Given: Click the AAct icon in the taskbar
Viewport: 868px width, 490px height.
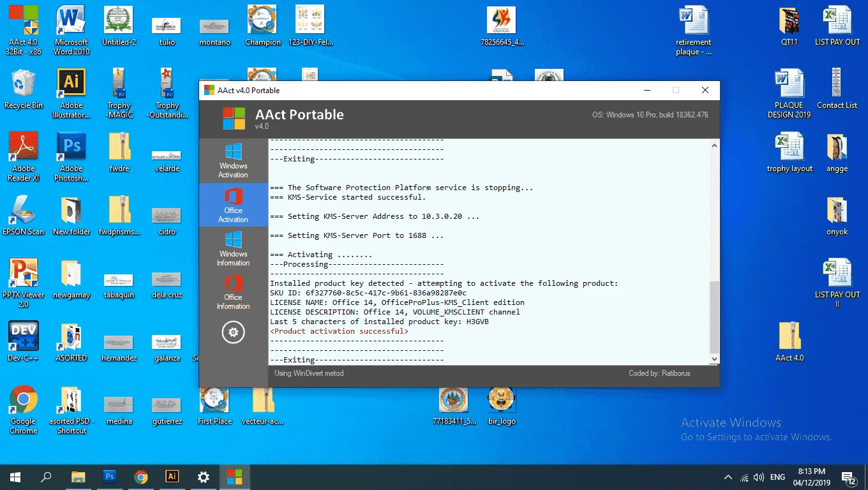Looking at the screenshot, I should pyautogui.click(x=234, y=477).
